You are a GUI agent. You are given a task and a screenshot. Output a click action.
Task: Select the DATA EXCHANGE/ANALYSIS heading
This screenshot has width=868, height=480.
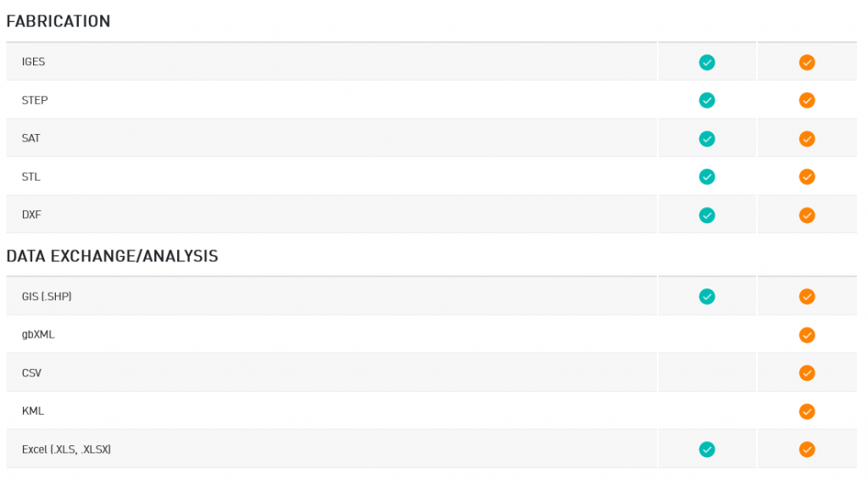[x=112, y=256]
